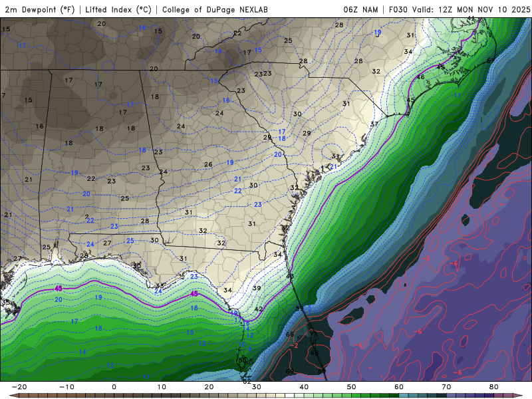
Task: Click the "College of DuPage NEXLAB" header text
Action: click(215, 9)
